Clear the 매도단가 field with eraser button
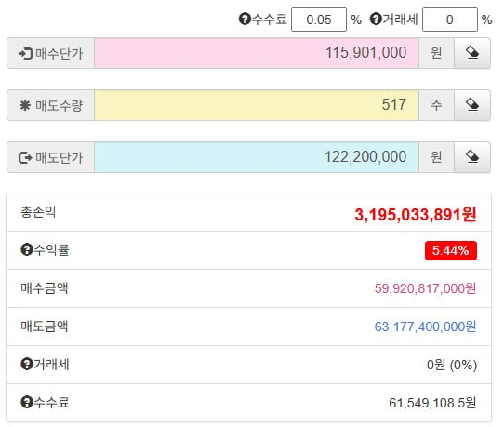 (471, 157)
